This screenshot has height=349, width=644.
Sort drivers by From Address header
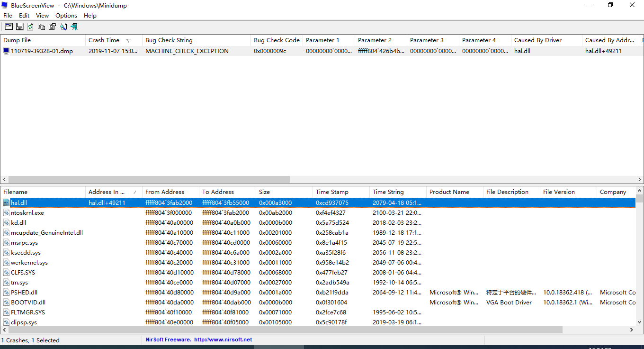(170, 192)
